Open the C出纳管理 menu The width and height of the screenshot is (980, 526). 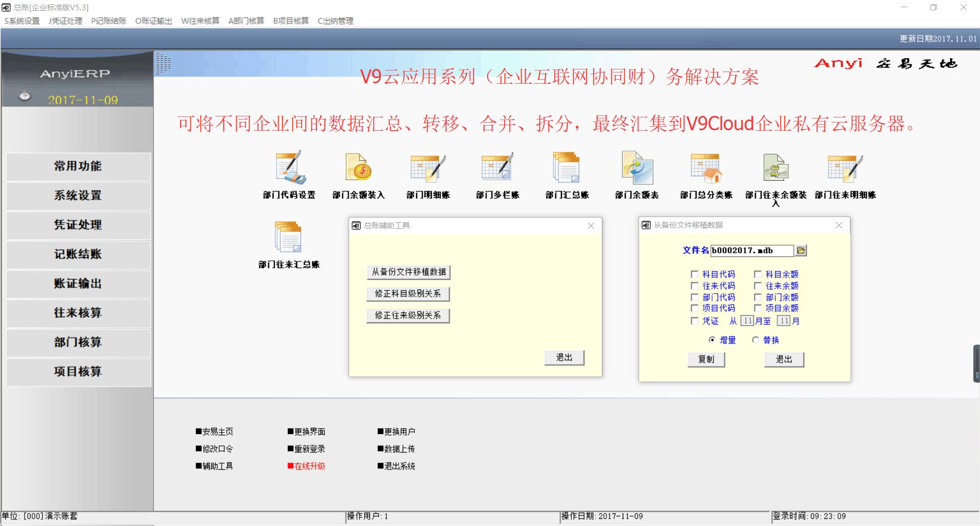click(x=335, y=21)
